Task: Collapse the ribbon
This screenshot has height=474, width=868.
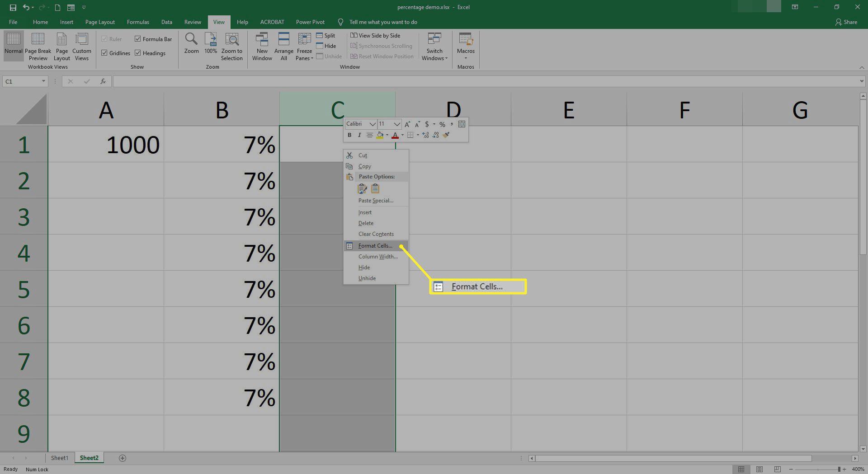Action: pyautogui.click(x=862, y=67)
